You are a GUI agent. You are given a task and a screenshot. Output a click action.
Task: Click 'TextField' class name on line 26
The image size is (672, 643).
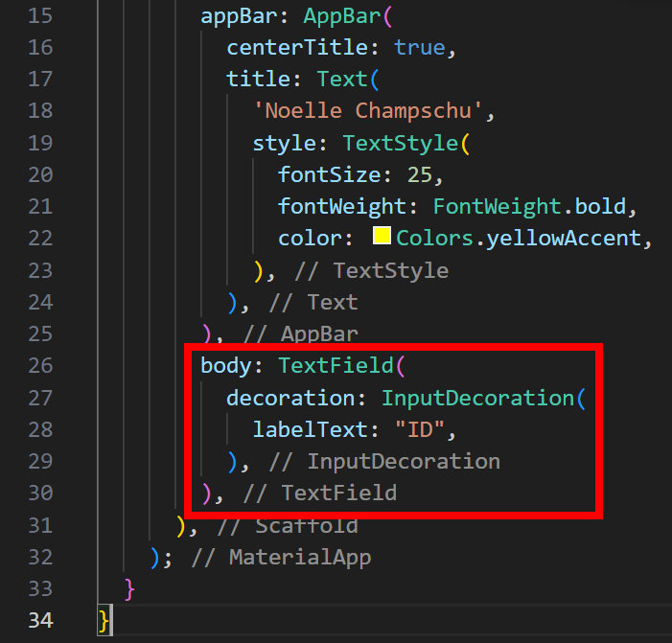[x=336, y=366]
